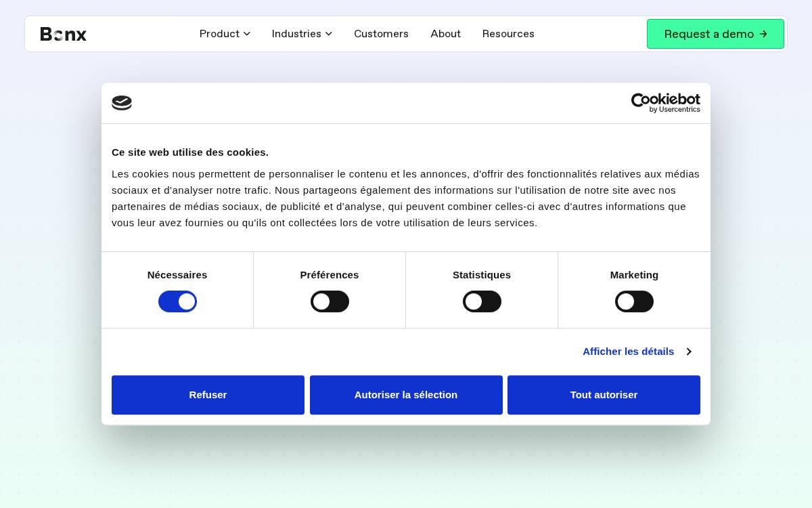Click the Statistiques category label
The image size is (812, 508).
click(482, 275)
